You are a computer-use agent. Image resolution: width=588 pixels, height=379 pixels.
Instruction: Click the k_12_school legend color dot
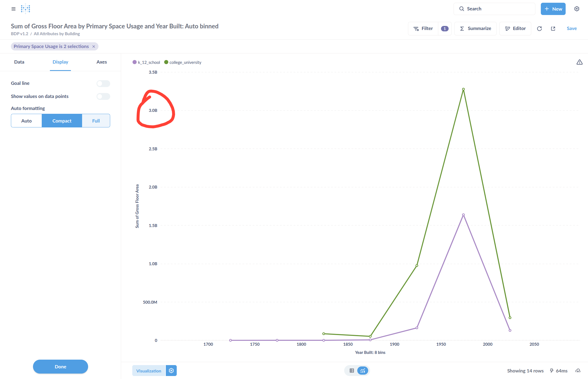point(134,62)
